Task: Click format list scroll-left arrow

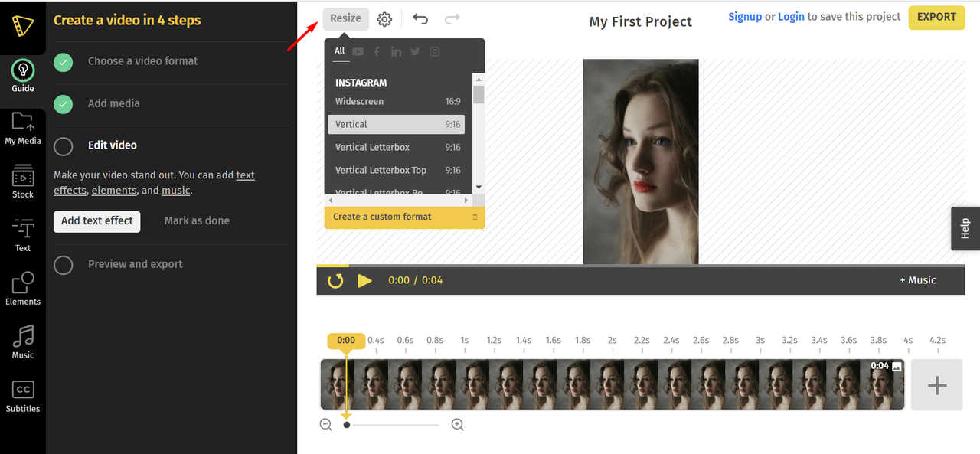Action: point(331,200)
